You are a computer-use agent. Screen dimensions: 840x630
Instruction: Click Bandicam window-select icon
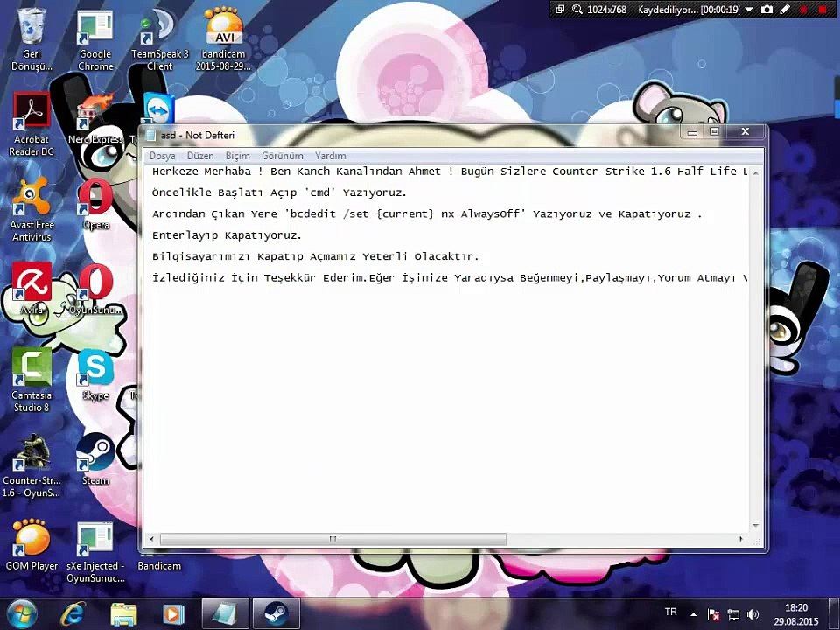tap(560, 9)
